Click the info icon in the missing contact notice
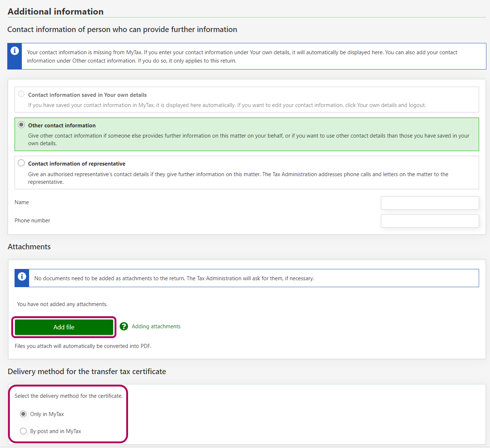 15,51
